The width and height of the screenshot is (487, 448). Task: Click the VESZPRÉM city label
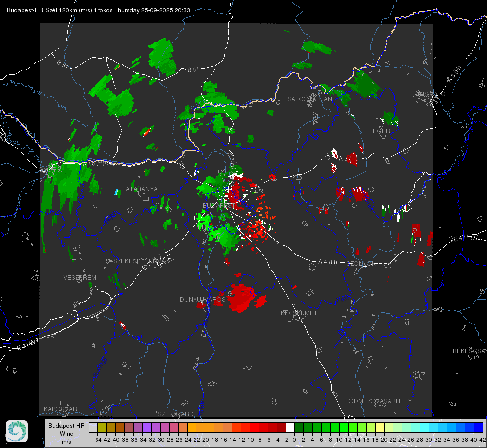point(80,278)
